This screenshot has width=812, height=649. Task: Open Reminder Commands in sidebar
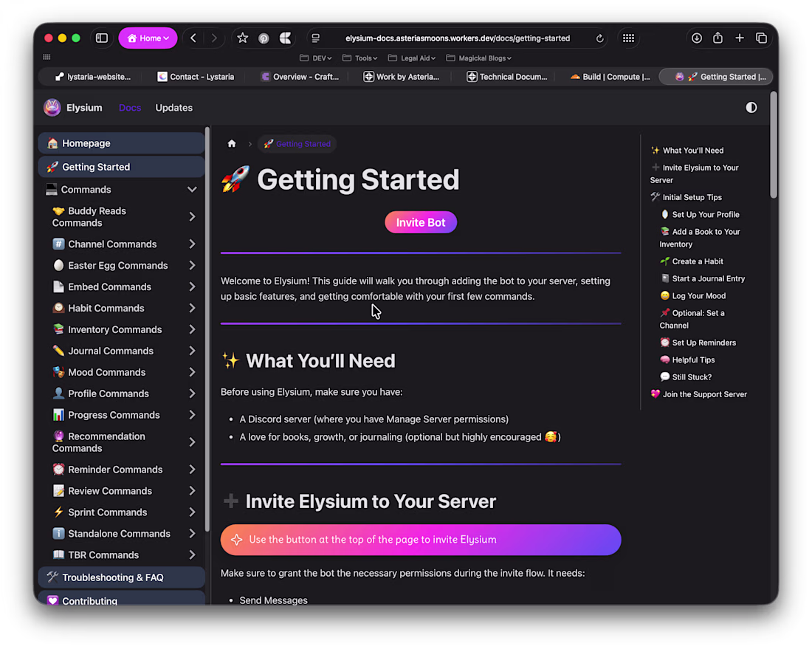coord(115,470)
